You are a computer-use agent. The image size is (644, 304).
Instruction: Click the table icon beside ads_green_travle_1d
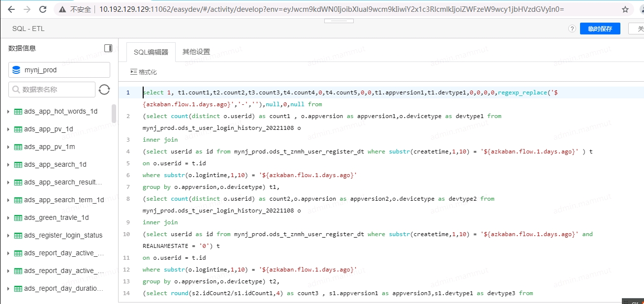[x=18, y=217]
